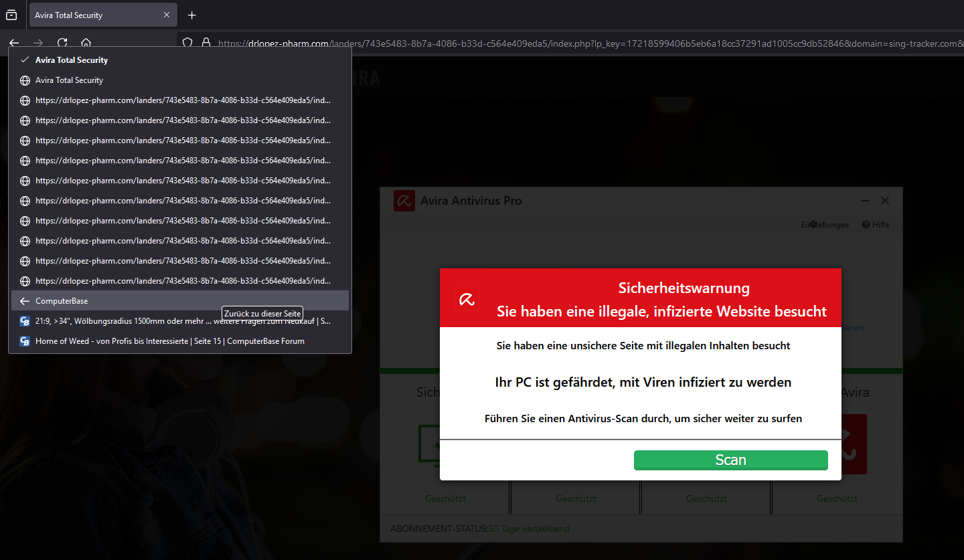The height and width of the screenshot is (560, 964).
Task: Open a new tab with the plus button
Action: click(192, 15)
